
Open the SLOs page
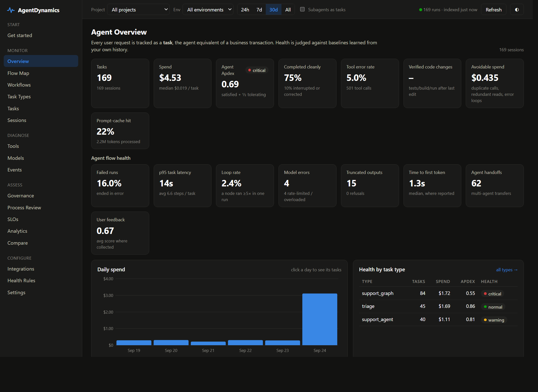[x=41, y=219]
